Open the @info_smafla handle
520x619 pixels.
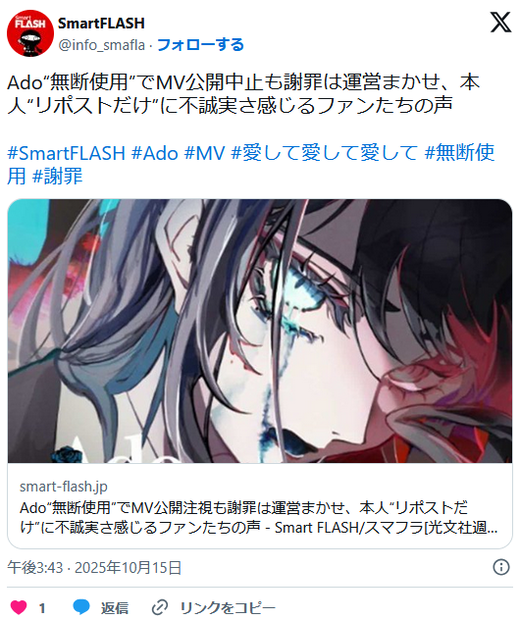click(x=101, y=45)
